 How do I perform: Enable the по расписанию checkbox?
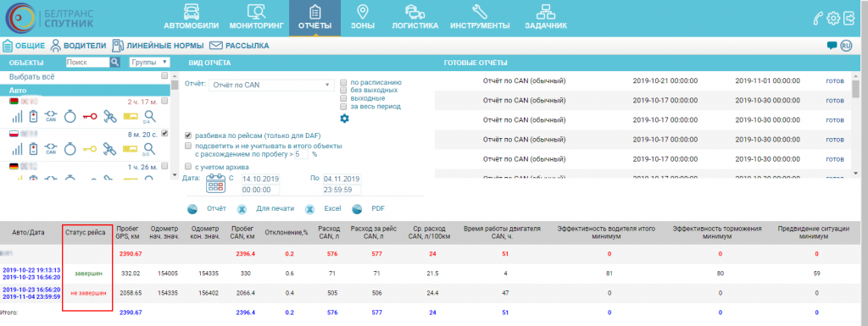[343, 82]
